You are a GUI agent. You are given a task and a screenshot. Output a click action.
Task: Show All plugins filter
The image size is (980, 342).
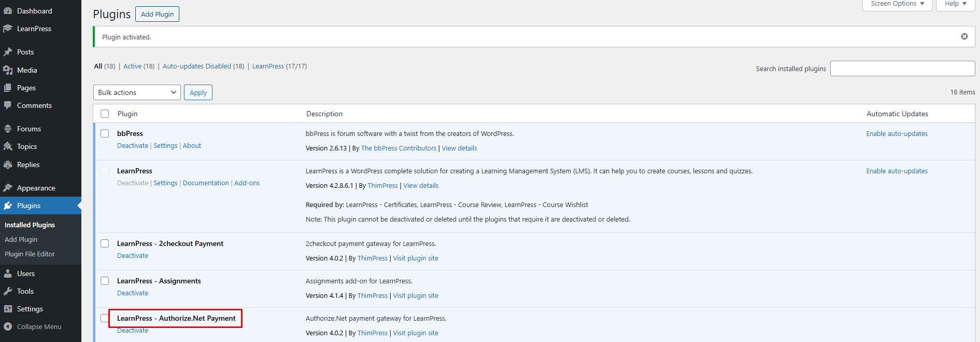pos(98,66)
